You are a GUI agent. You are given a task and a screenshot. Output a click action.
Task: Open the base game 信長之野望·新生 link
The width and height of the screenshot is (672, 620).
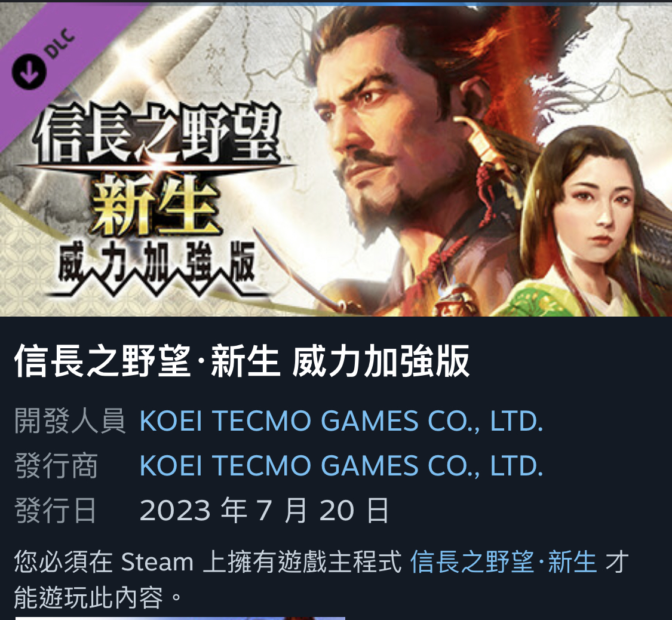(x=504, y=561)
